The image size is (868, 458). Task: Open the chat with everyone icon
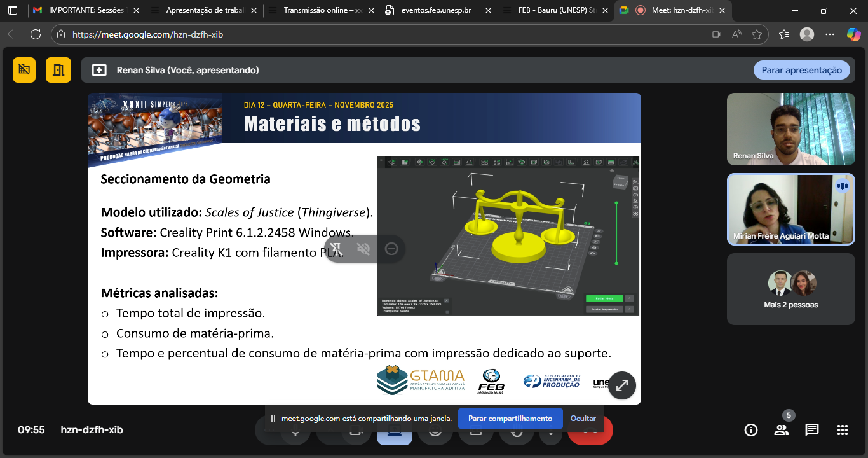(812, 430)
